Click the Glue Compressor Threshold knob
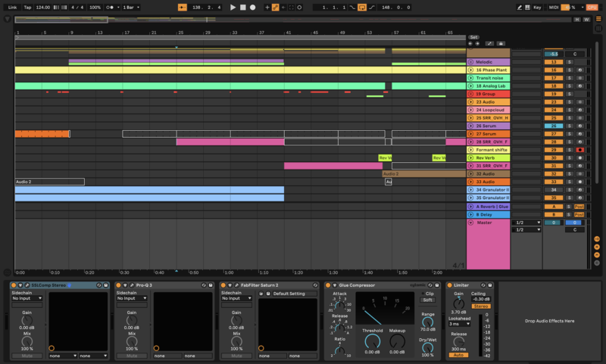 pyautogui.click(x=372, y=341)
